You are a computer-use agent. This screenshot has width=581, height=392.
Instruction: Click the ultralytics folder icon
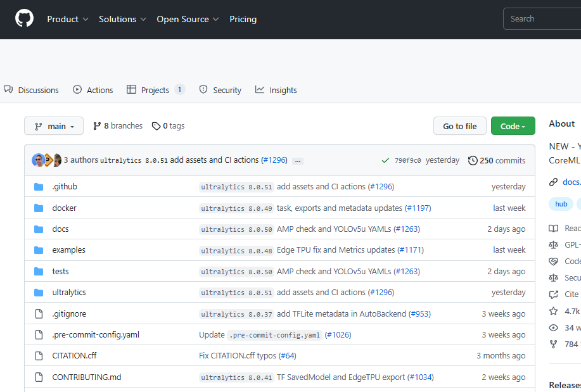39,293
